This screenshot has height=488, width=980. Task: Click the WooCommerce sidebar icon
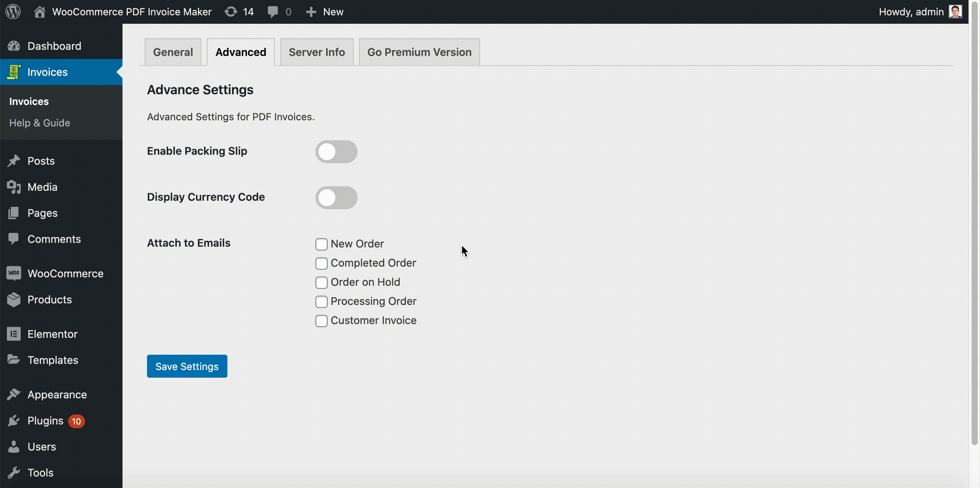click(13, 273)
